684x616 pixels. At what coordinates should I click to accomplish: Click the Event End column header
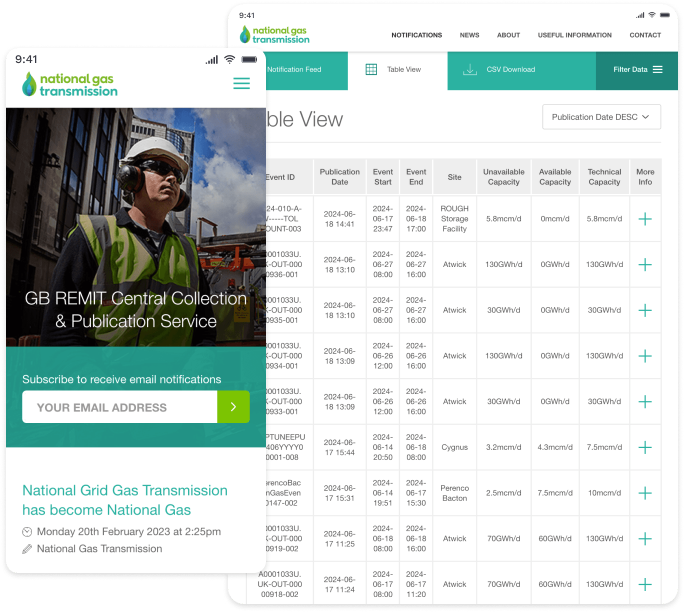click(x=416, y=177)
